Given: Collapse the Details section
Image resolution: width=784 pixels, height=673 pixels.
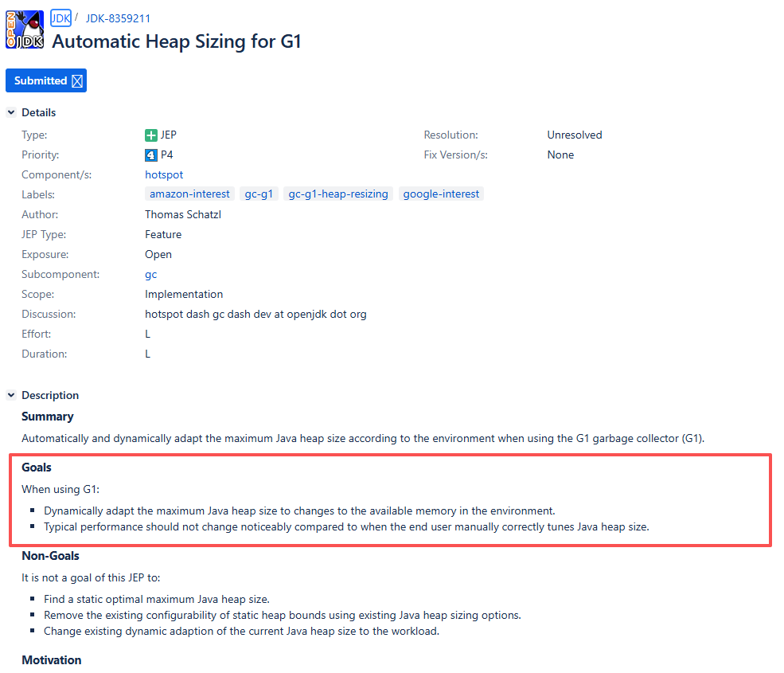Looking at the screenshot, I should tap(11, 113).
